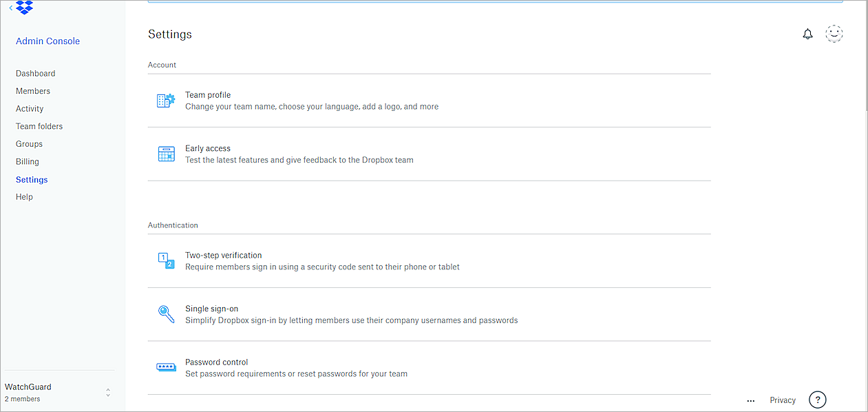Image resolution: width=868 pixels, height=412 pixels.
Task: Open Single sign-on settings
Action: pyautogui.click(x=211, y=308)
